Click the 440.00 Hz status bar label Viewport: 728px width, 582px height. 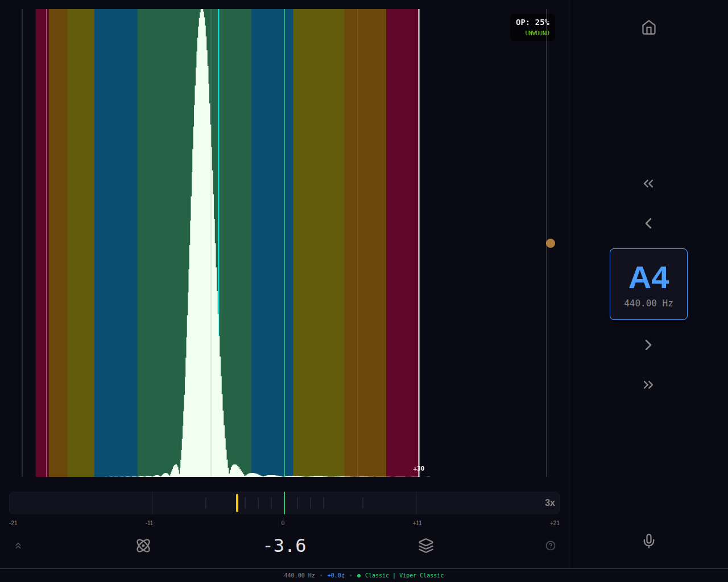pyautogui.click(x=299, y=576)
